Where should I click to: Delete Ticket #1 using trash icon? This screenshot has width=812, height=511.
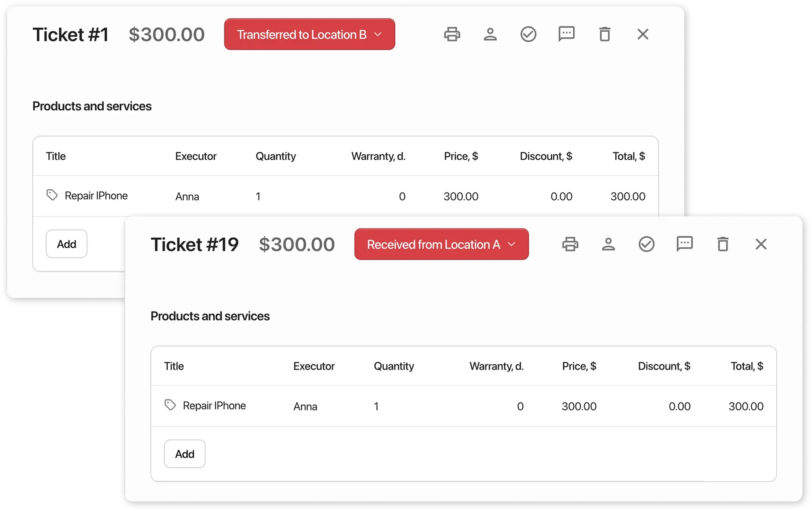[x=604, y=34]
